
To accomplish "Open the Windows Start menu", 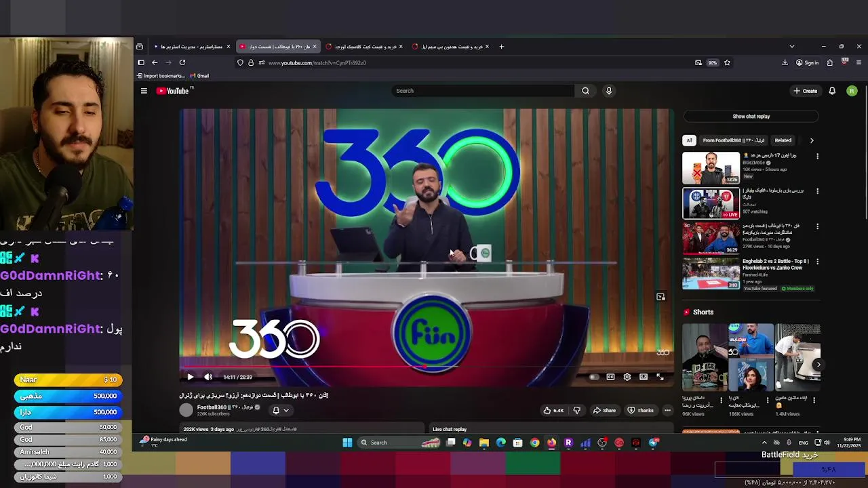I will click(x=347, y=443).
